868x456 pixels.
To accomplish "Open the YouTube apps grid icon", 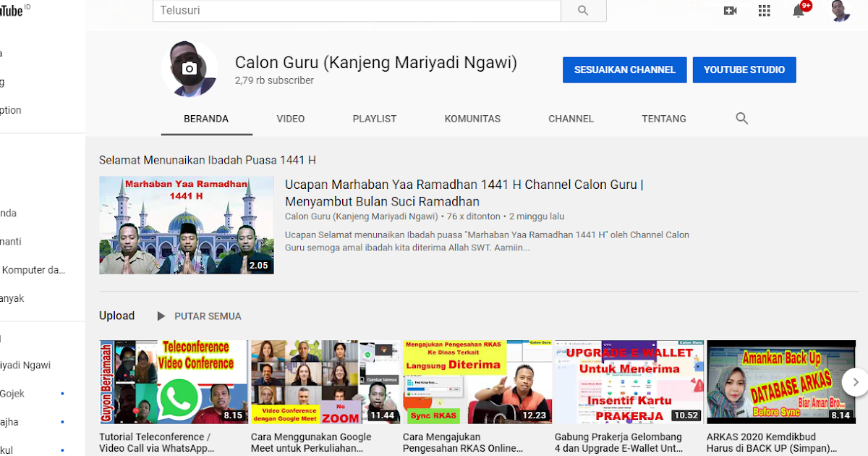I will [764, 11].
